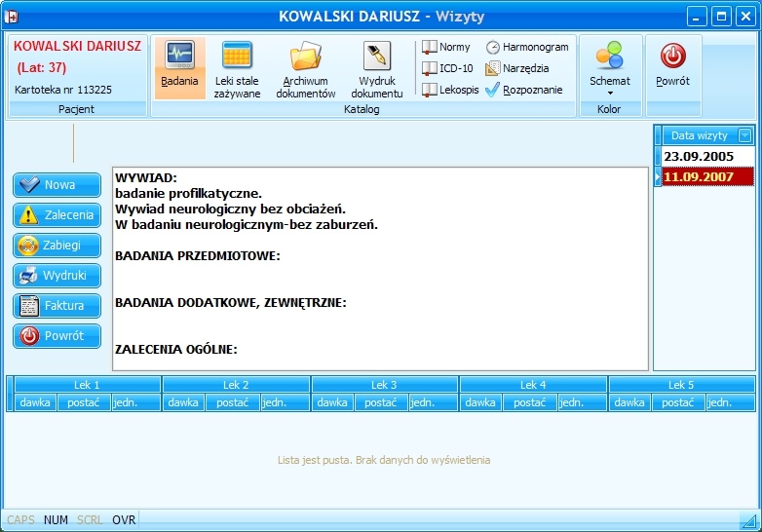
Task: Open the Wydruki printouts button
Action: click(57, 276)
